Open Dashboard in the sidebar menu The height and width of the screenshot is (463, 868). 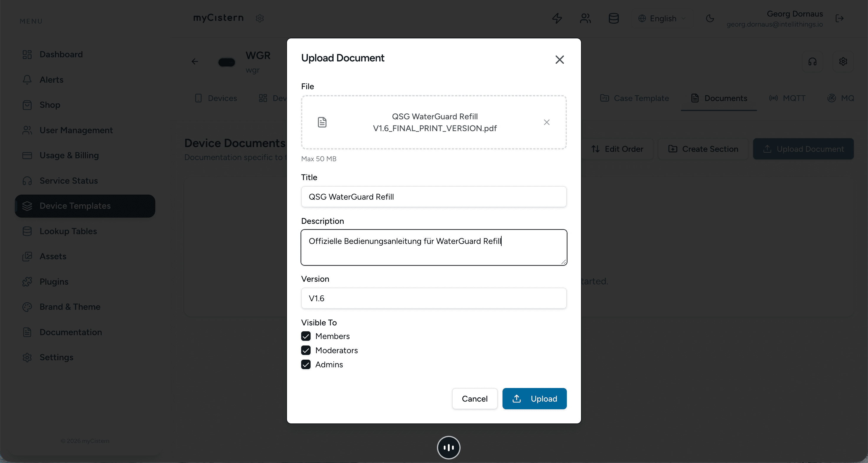[x=85, y=54]
